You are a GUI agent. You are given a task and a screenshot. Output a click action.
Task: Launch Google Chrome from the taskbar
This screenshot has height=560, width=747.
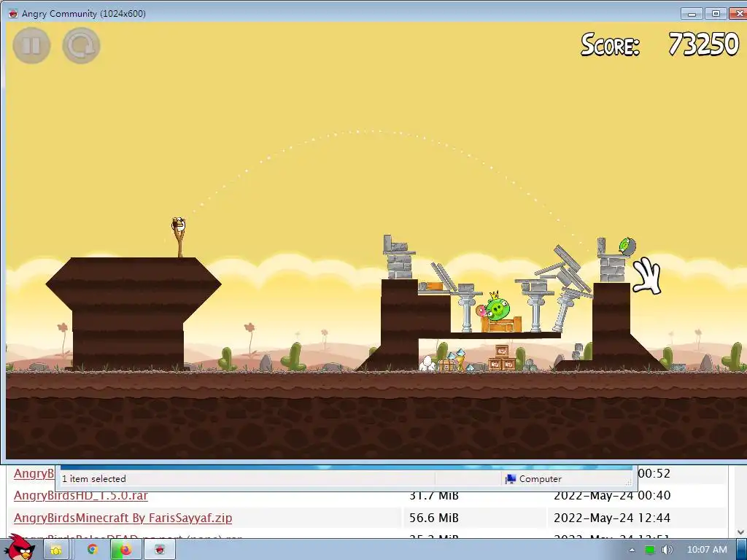(x=93, y=550)
